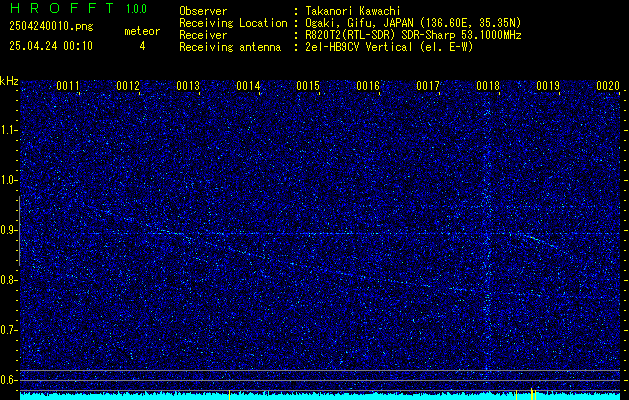Click the version number 1.0.0
This screenshot has width=629, height=400.
click(x=136, y=9)
